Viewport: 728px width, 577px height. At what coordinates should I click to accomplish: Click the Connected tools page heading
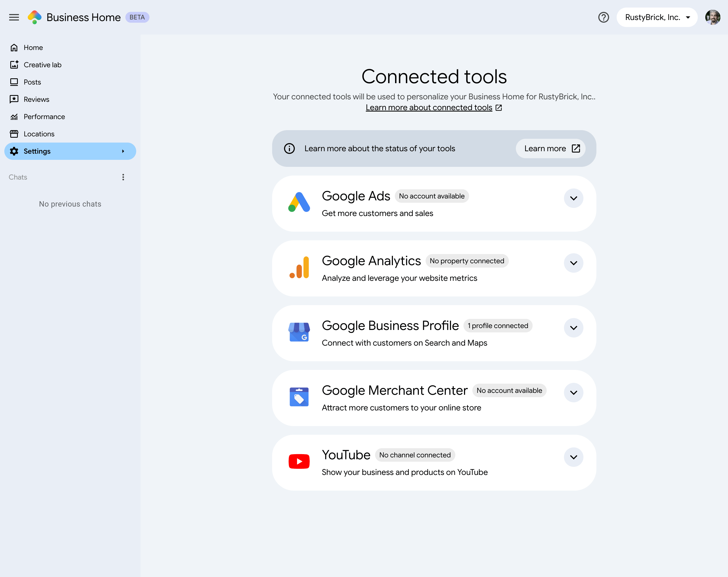[434, 77]
